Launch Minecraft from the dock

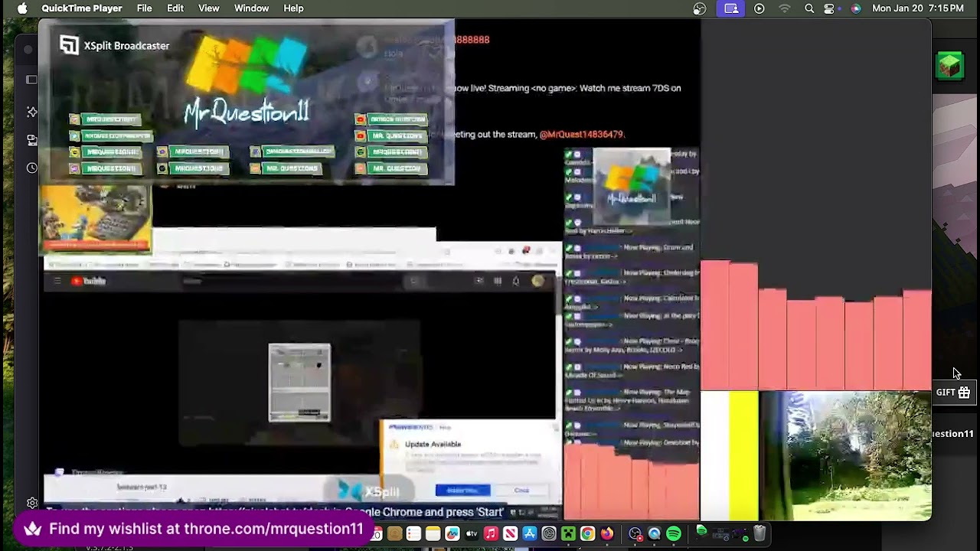(568, 533)
